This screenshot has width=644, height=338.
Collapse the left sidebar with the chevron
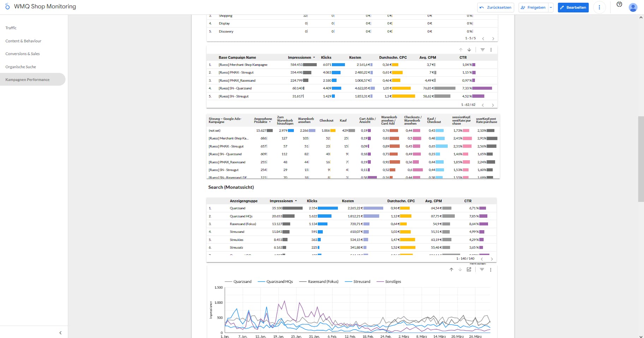tap(60, 332)
